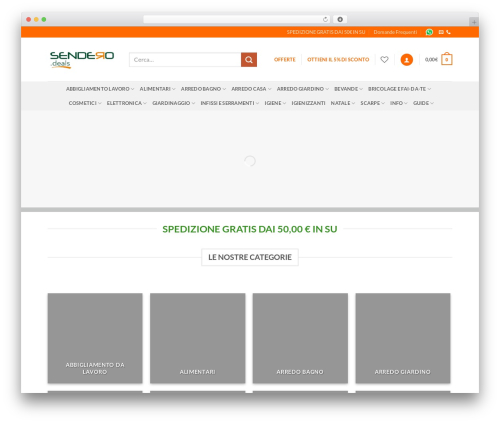Expand COSMETICI menu

tap(85, 103)
